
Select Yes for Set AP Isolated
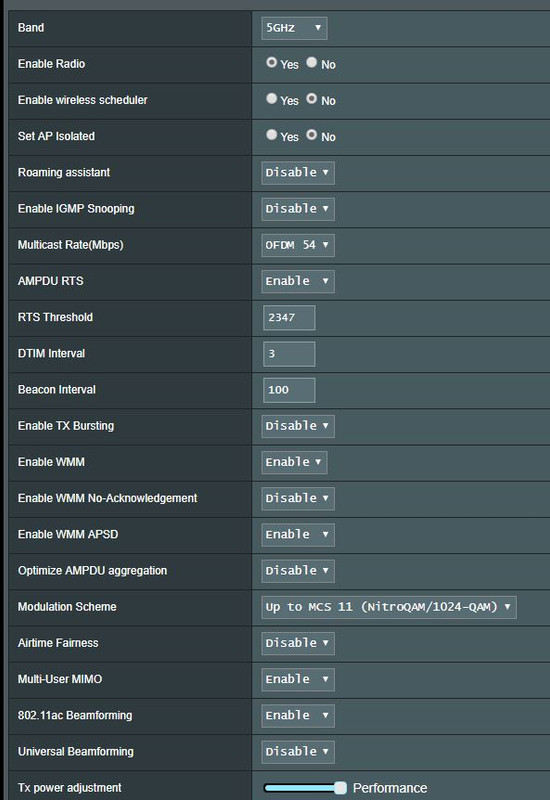pos(271,135)
